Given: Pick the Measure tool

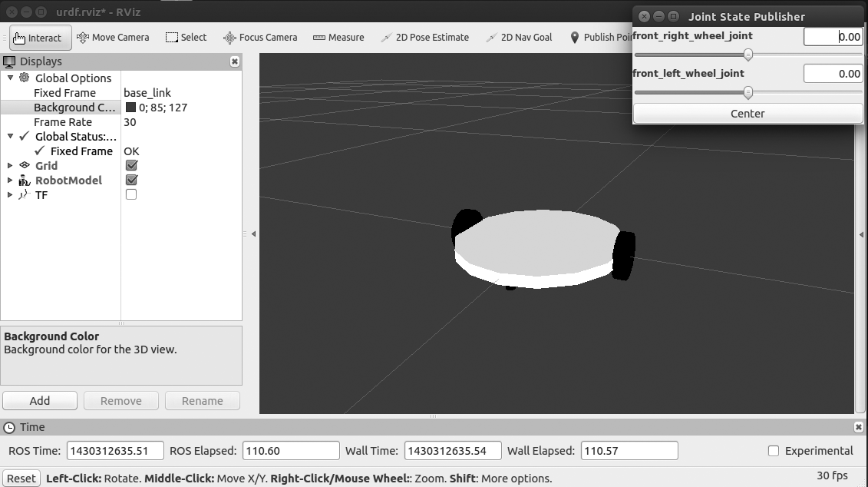Looking at the screenshot, I should [338, 37].
